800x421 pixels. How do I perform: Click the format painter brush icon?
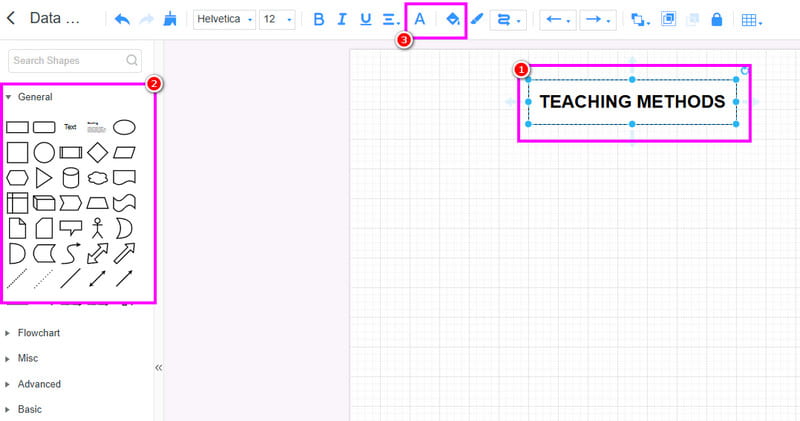pos(171,19)
